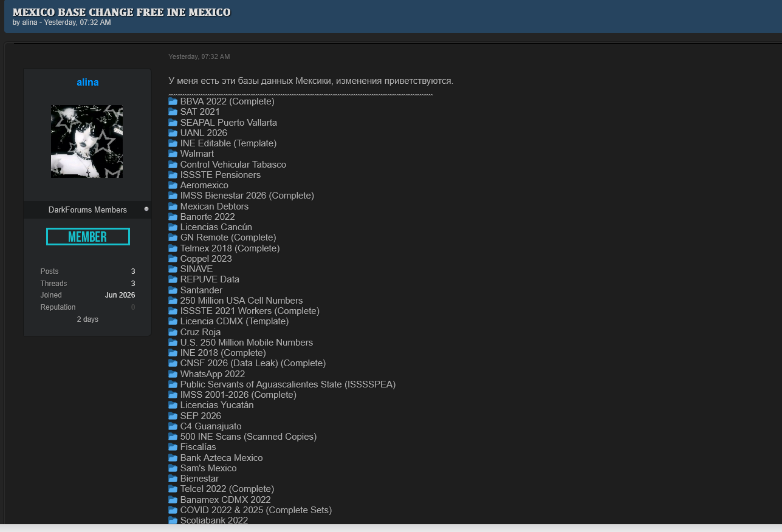Image resolution: width=782 pixels, height=532 pixels.
Task: Click folder icon next to WhatsApp 2022
Action: [173, 373]
